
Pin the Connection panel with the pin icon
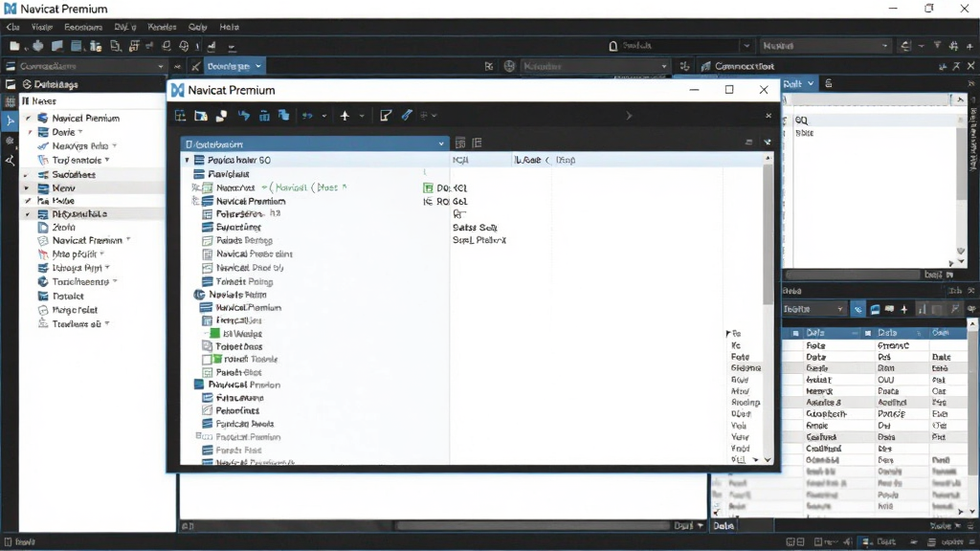tap(956, 66)
